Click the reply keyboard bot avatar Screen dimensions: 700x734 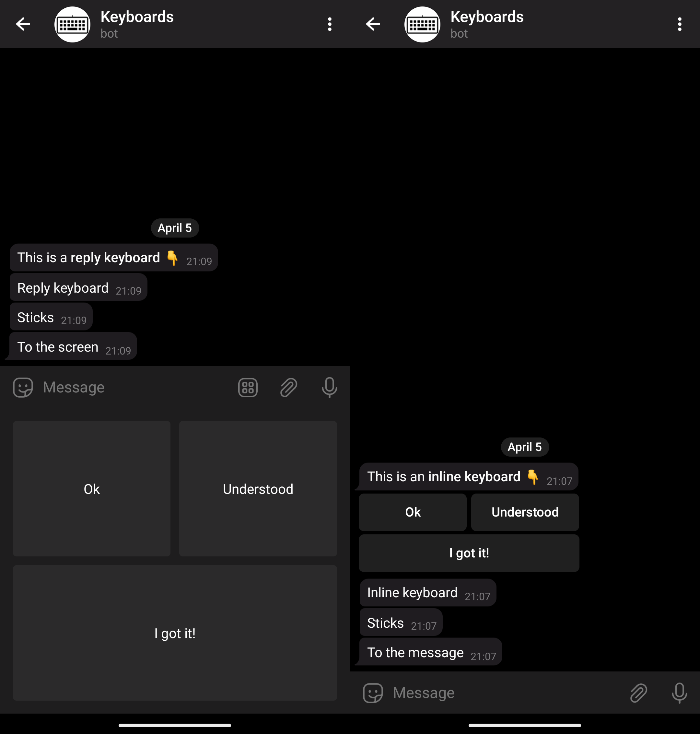[x=72, y=24]
